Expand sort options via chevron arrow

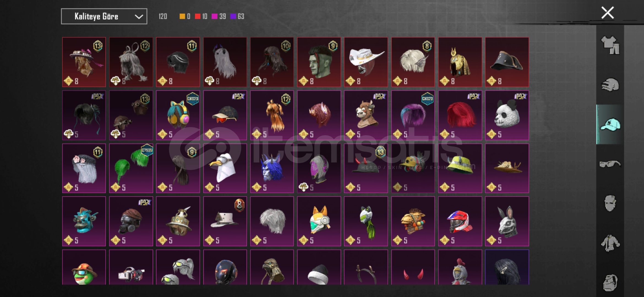(139, 17)
